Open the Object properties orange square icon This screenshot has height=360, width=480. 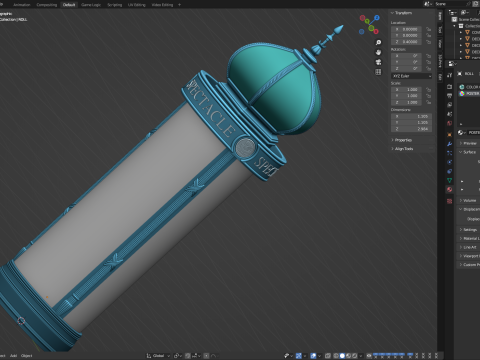(449, 135)
